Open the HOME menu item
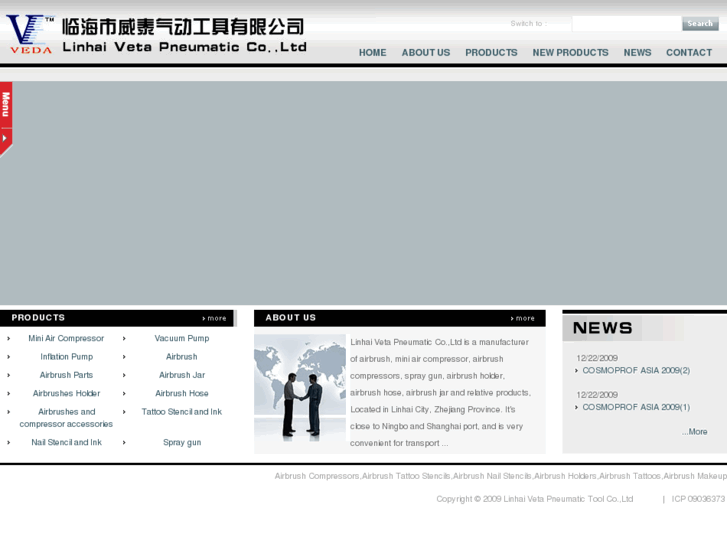Viewport: 727px width, 545px height. tap(372, 52)
